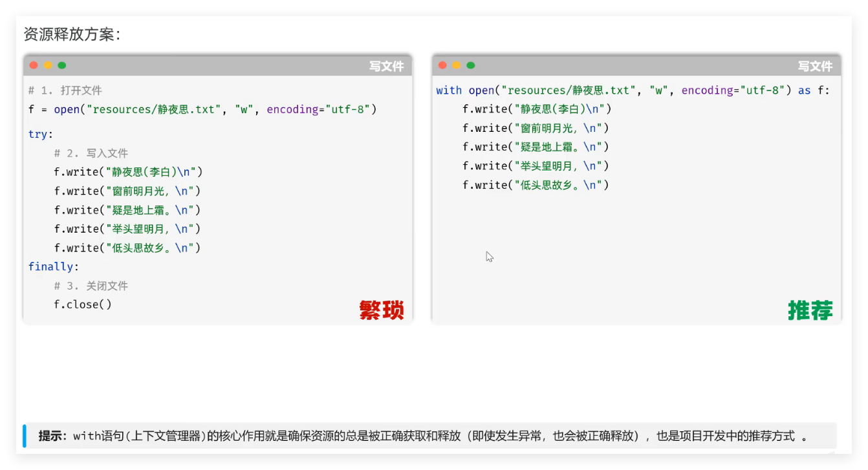
Task: Click the try: keyword line
Action: pyautogui.click(x=41, y=134)
